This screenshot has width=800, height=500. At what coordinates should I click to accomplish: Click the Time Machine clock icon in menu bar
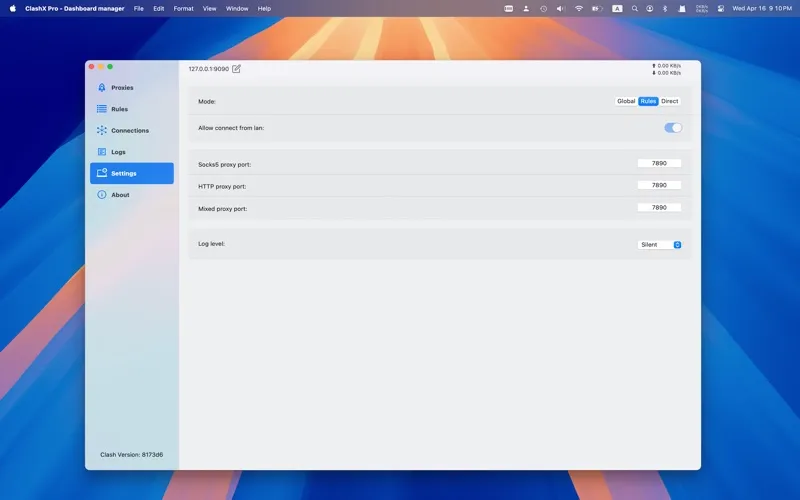click(543, 9)
